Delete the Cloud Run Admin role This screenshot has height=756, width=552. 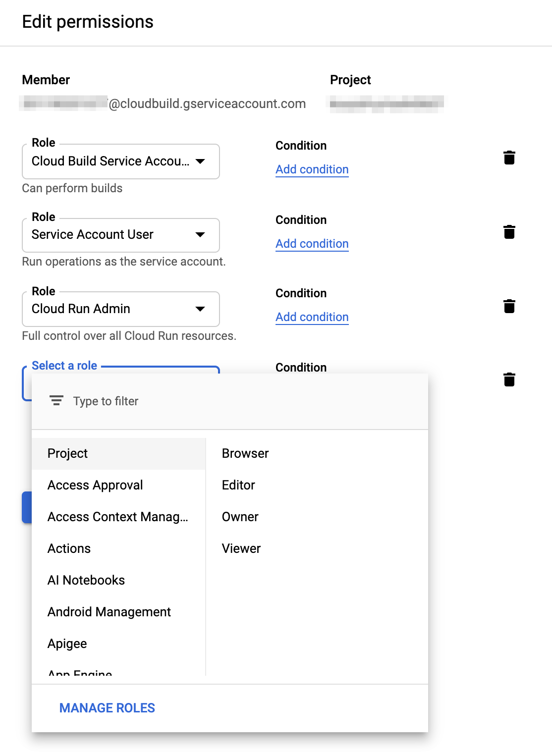pos(509,306)
